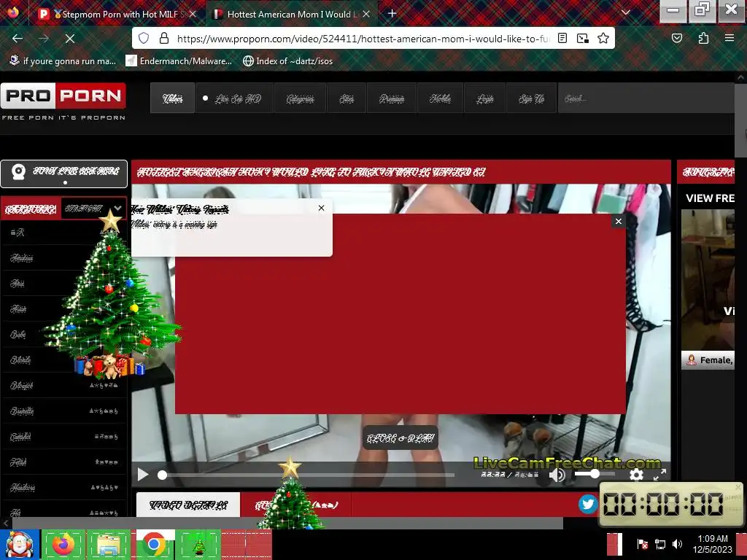
Task: Switch to the first browser tab
Action: coord(117,15)
